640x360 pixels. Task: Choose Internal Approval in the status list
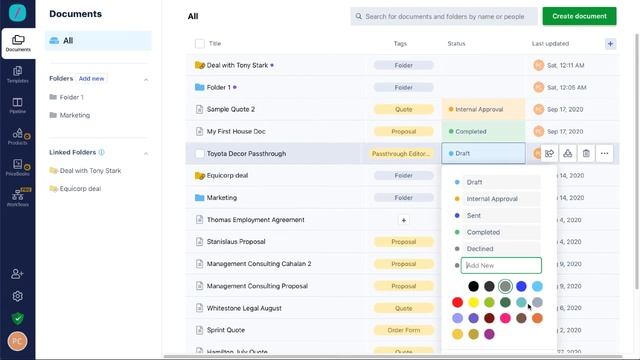(501, 199)
